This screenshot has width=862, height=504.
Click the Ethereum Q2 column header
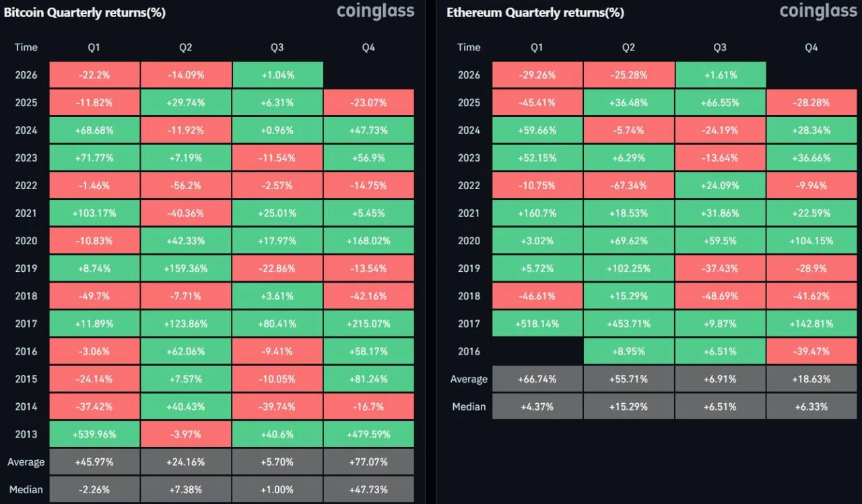tap(628, 47)
